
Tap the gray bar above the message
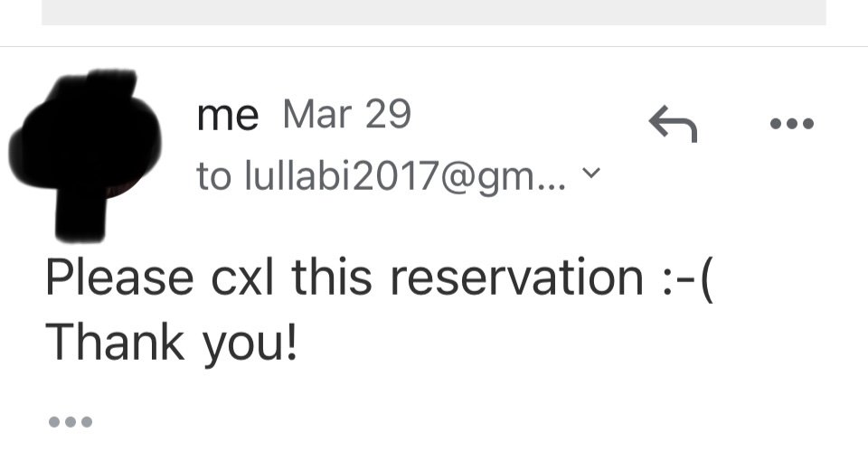click(434, 12)
